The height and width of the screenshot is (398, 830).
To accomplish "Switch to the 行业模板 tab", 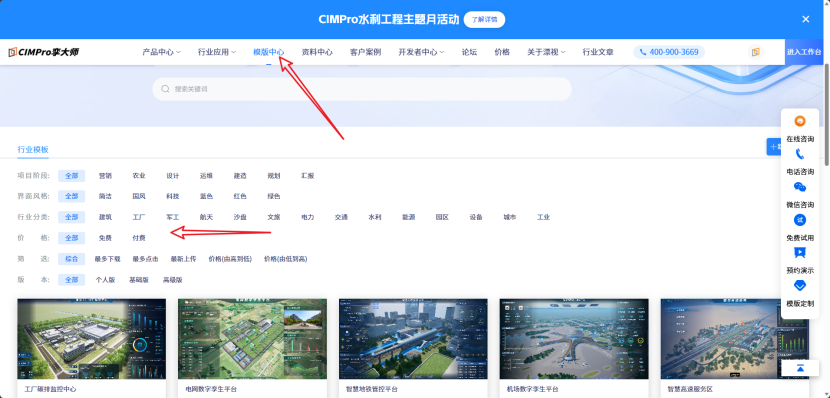I will (x=33, y=150).
